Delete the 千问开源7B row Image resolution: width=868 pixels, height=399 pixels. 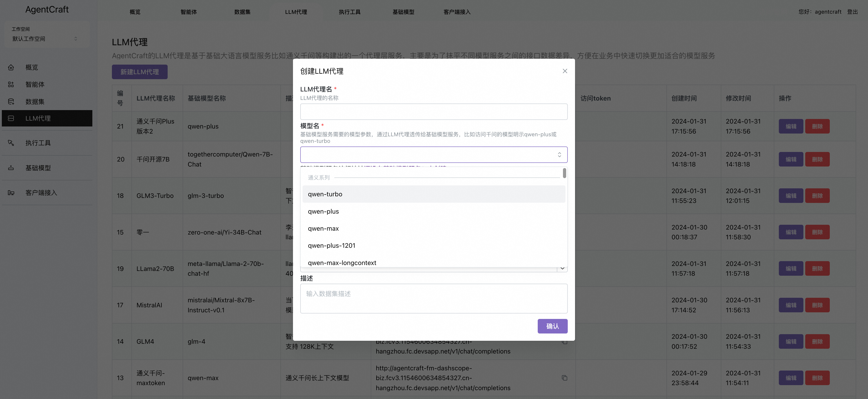[x=817, y=159]
